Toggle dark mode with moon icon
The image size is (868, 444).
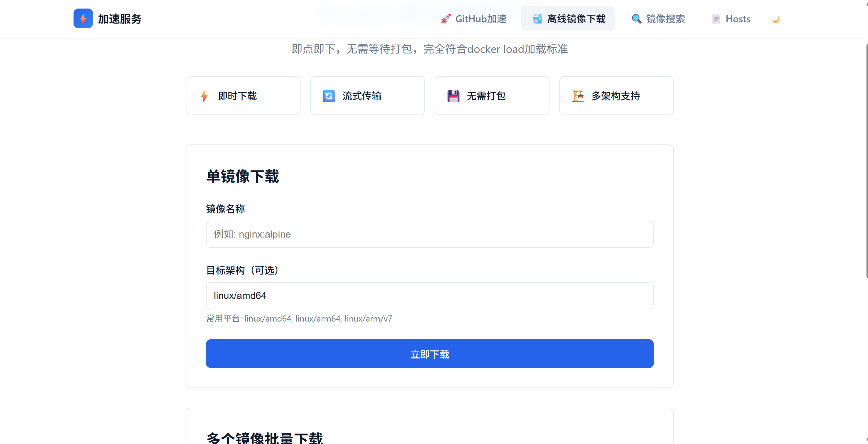coord(776,19)
